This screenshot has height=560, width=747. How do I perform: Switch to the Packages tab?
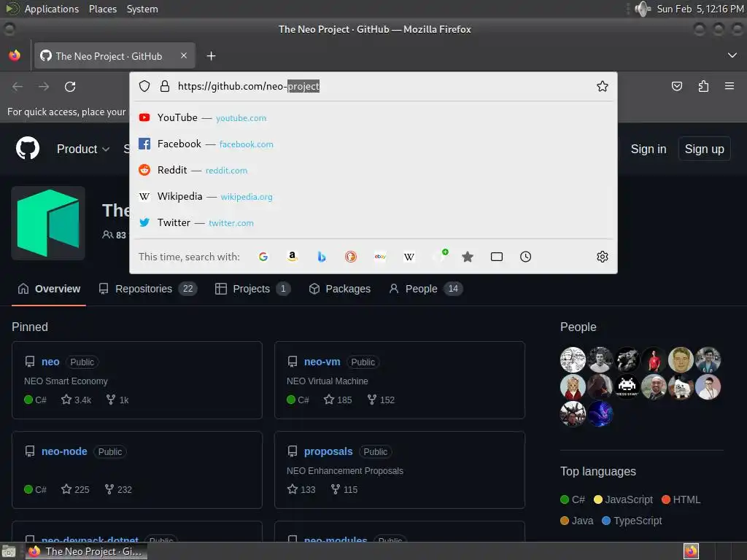coord(340,289)
